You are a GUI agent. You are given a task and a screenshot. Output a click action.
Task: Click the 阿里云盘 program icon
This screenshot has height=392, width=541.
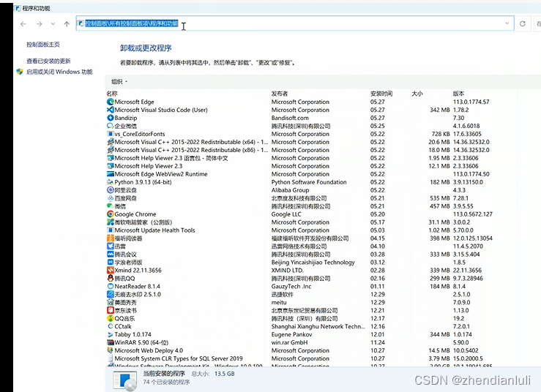pyautogui.click(x=110, y=190)
